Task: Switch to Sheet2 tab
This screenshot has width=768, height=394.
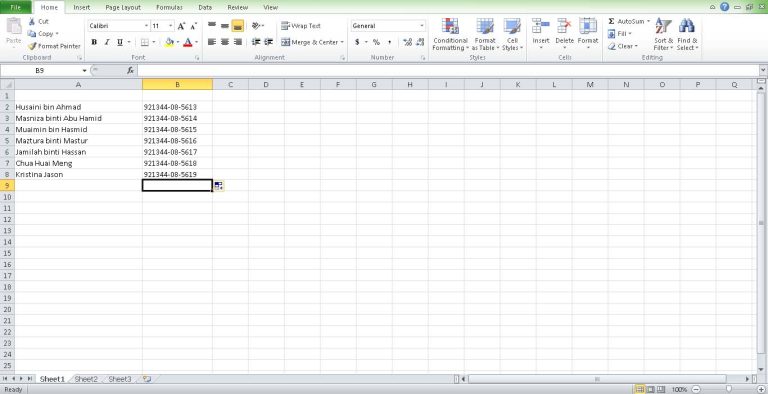Action: (86, 379)
